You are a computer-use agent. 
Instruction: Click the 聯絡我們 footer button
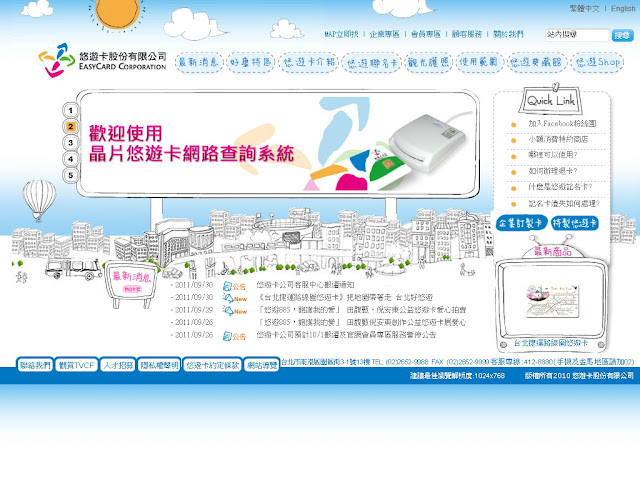click(x=35, y=365)
